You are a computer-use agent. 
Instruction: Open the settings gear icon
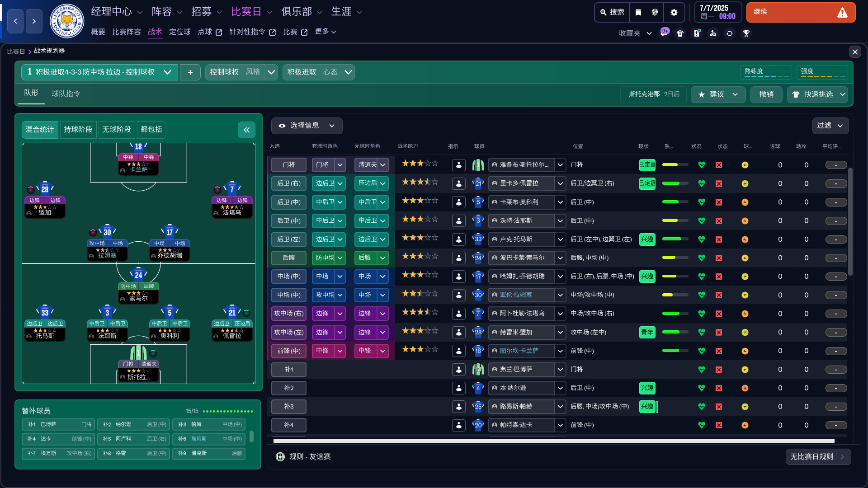pos(674,12)
